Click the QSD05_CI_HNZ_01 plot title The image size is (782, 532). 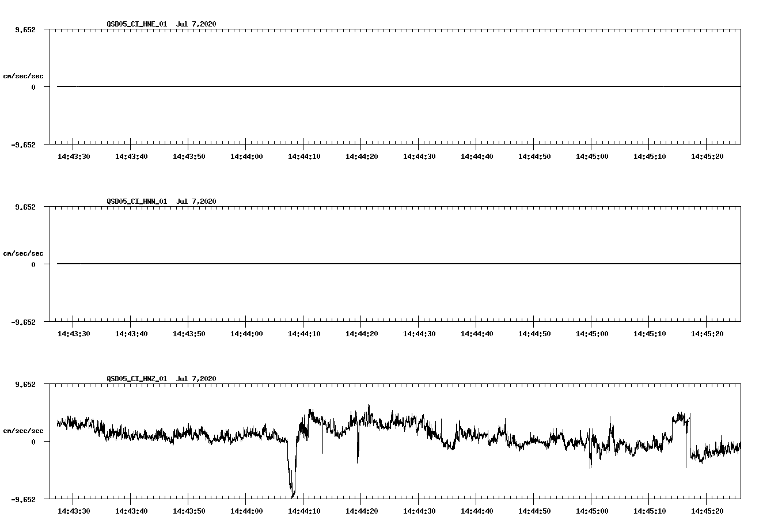pyautogui.click(x=161, y=379)
